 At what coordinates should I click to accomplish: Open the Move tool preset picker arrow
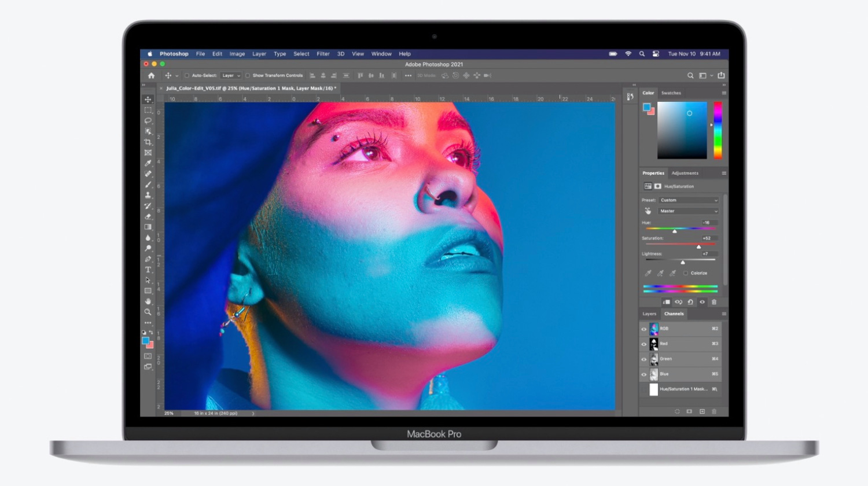point(177,76)
